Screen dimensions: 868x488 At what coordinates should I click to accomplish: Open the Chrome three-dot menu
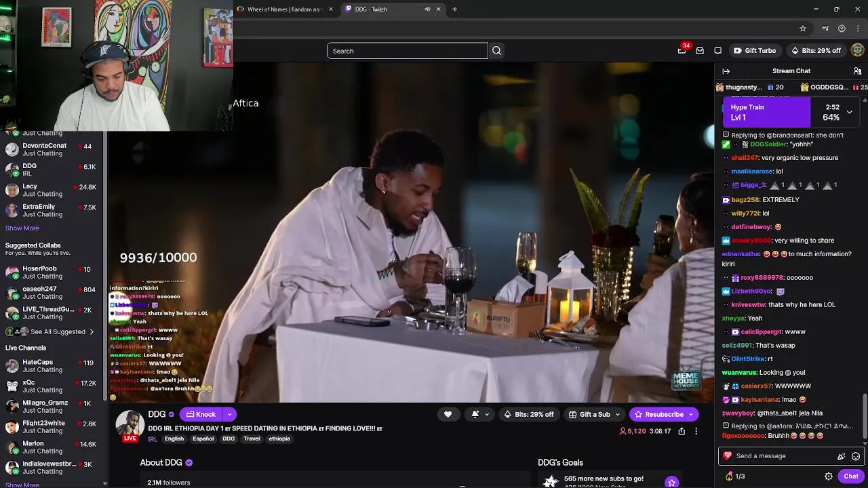click(x=858, y=28)
